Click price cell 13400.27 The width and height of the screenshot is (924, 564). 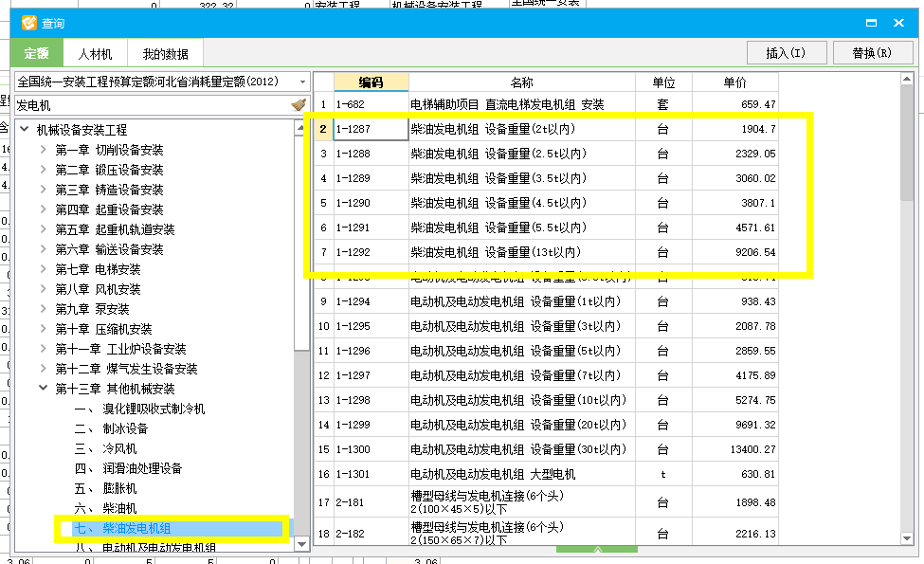point(734,449)
